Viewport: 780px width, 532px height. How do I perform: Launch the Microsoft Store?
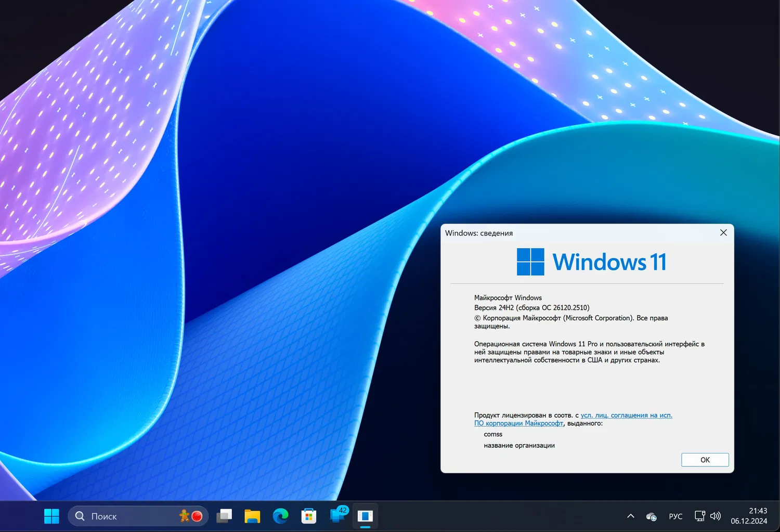[x=309, y=516]
